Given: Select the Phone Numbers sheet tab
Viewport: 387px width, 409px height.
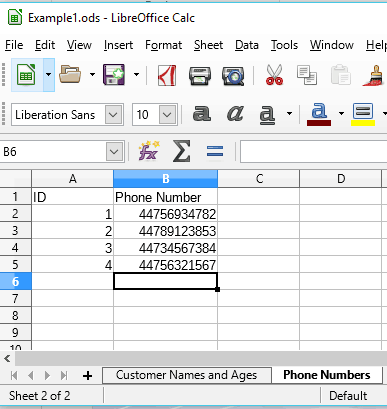Looking at the screenshot, I should coord(327,375).
